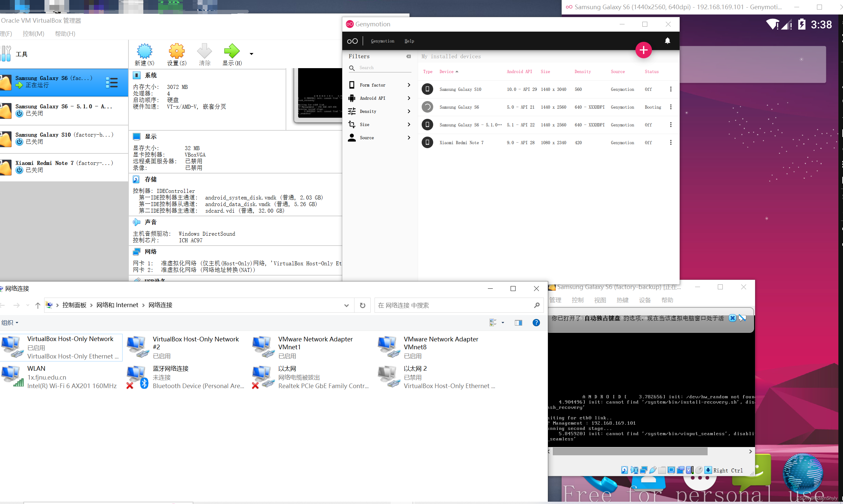Navigate to 网络和 Internet breadcrumb link

(117, 305)
